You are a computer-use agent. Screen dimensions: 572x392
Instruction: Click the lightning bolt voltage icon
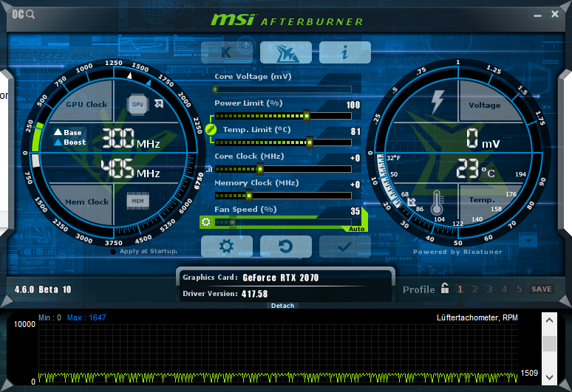[x=437, y=102]
